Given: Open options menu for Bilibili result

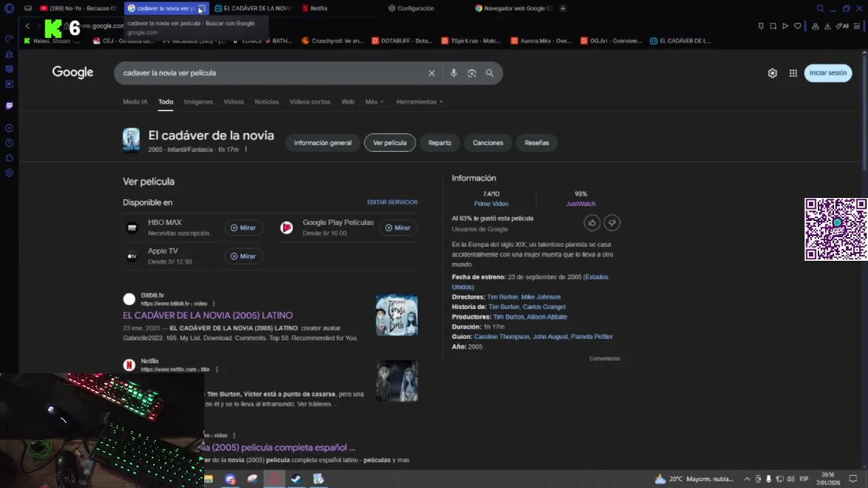Looking at the screenshot, I should 214,304.
